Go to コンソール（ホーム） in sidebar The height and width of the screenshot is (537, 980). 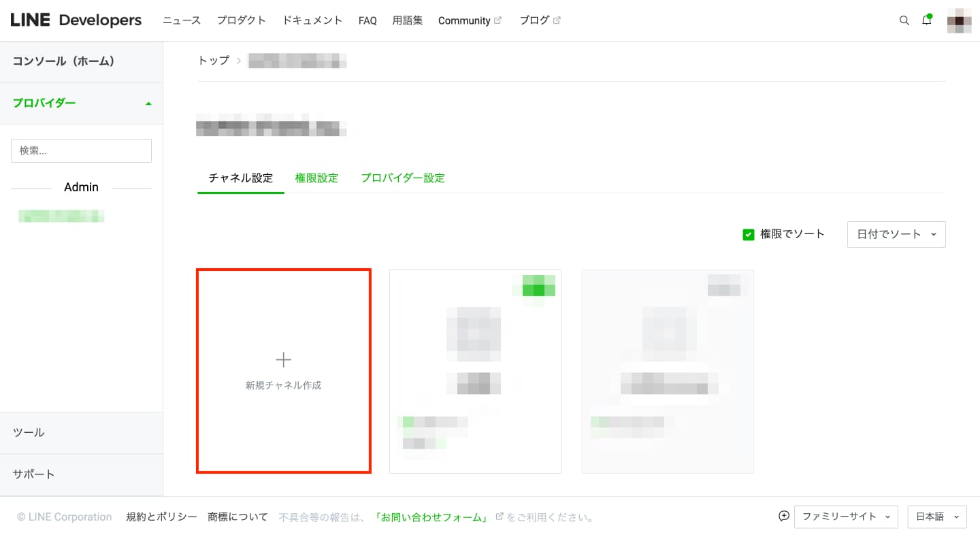82,61
